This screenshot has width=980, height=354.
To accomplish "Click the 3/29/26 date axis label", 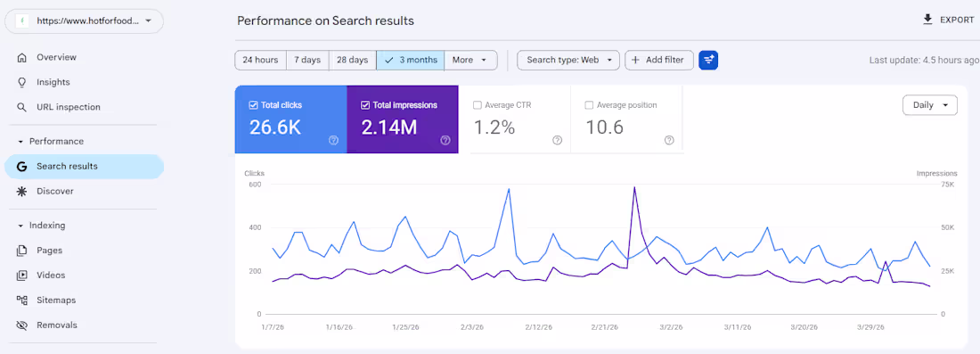I will click(871, 327).
